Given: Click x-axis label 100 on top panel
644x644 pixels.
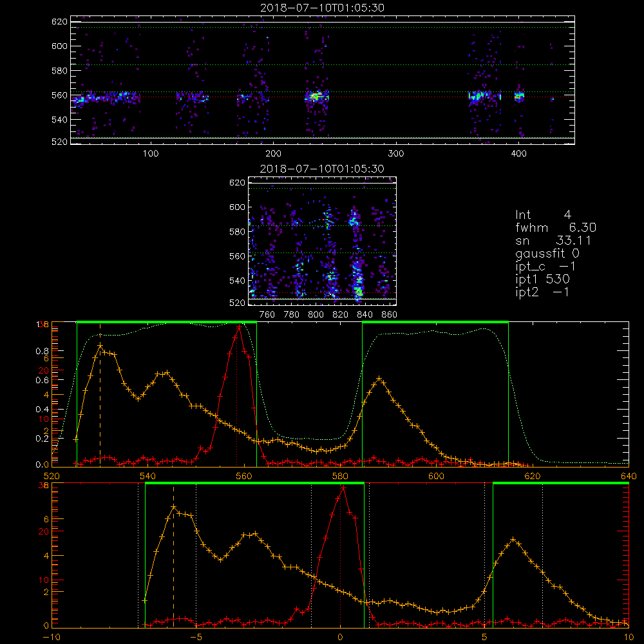Looking at the screenshot, I should click(x=150, y=154).
